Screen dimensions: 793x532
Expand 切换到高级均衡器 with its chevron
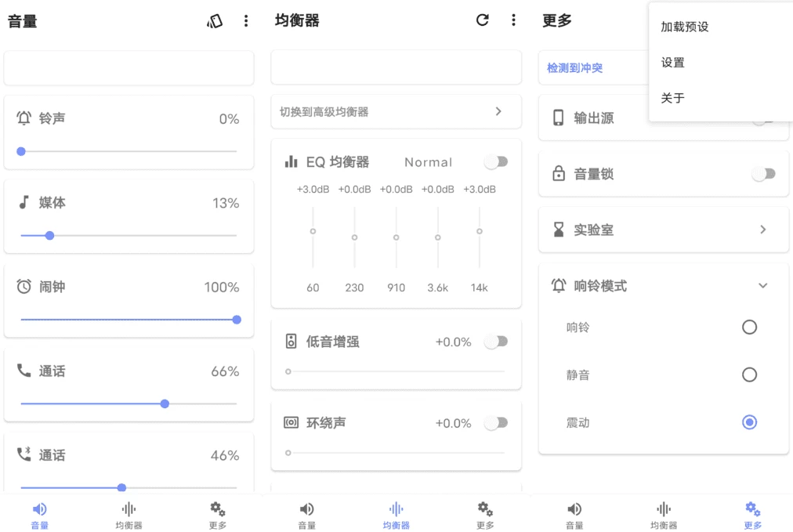pos(498,111)
